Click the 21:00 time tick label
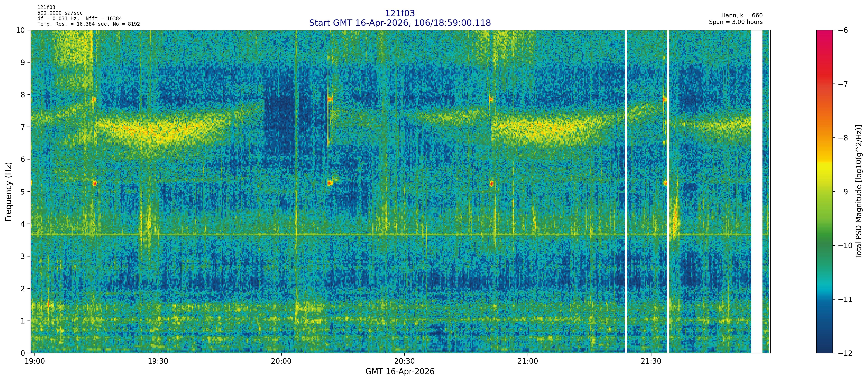This screenshot has height=381, width=868. pyautogui.click(x=528, y=361)
